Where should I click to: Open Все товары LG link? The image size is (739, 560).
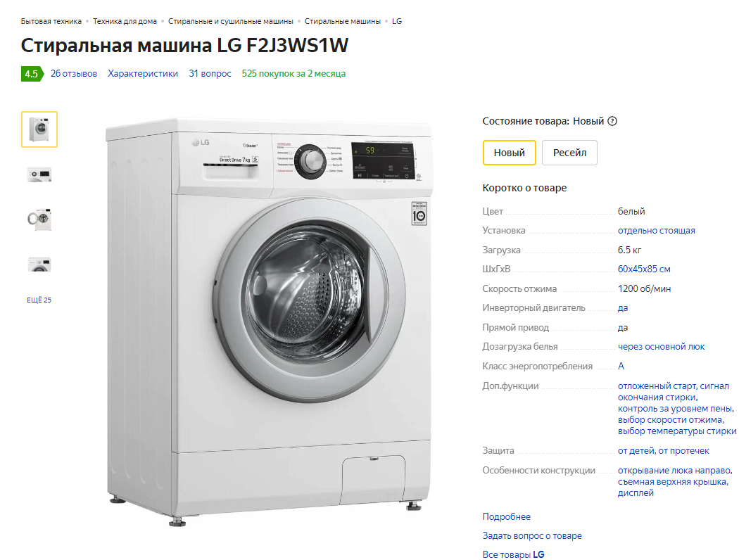513,554
